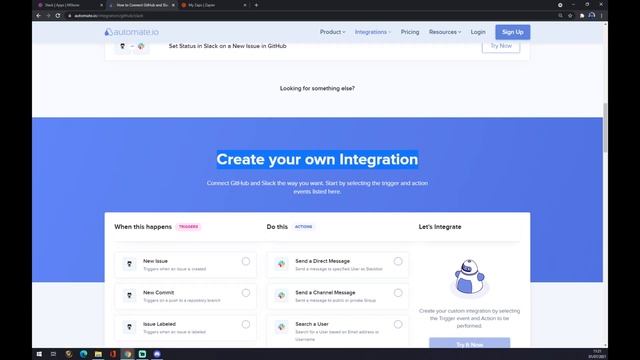The height and width of the screenshot is (360, 640).
Task: Click the TRIGGERS badge
Action: (188, 227)
